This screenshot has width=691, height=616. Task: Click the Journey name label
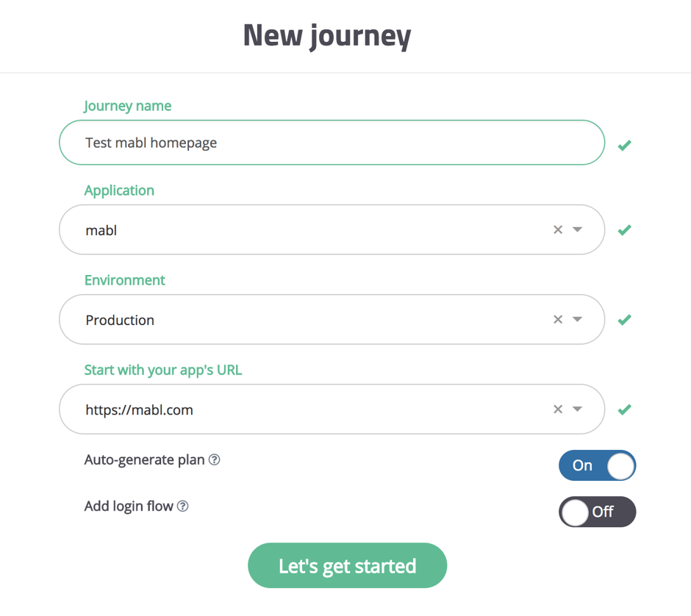(127, 106)
